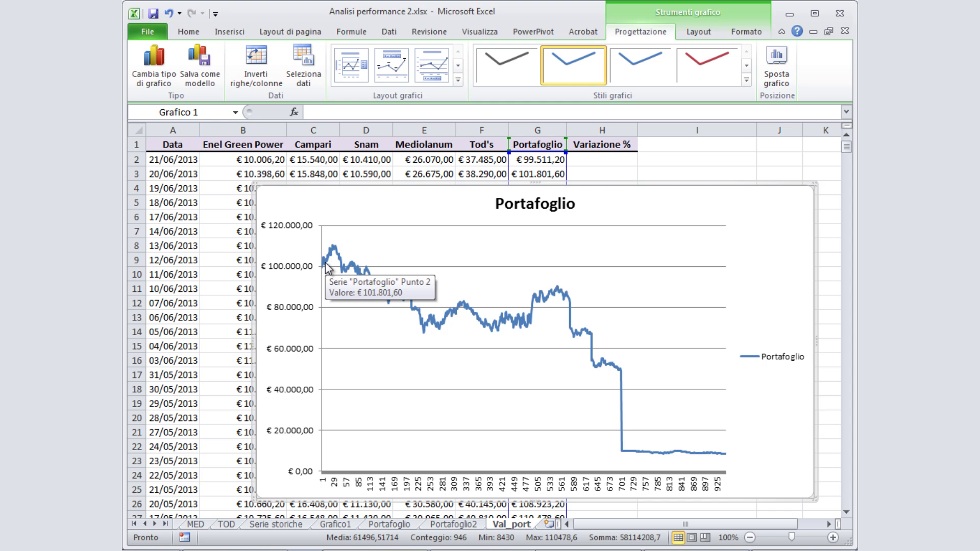Switch to chart Formato tab

click(746, 32)
